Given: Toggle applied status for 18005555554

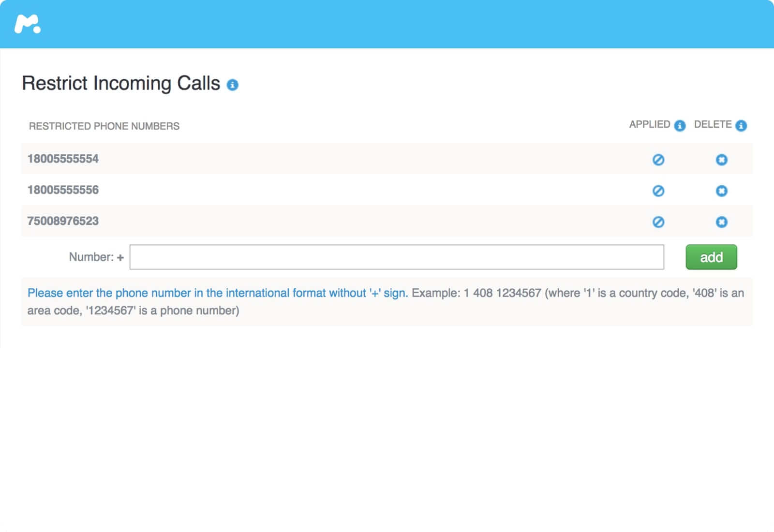Looking at the screenshot, I should pyautogui.click(x=658, y=160).
